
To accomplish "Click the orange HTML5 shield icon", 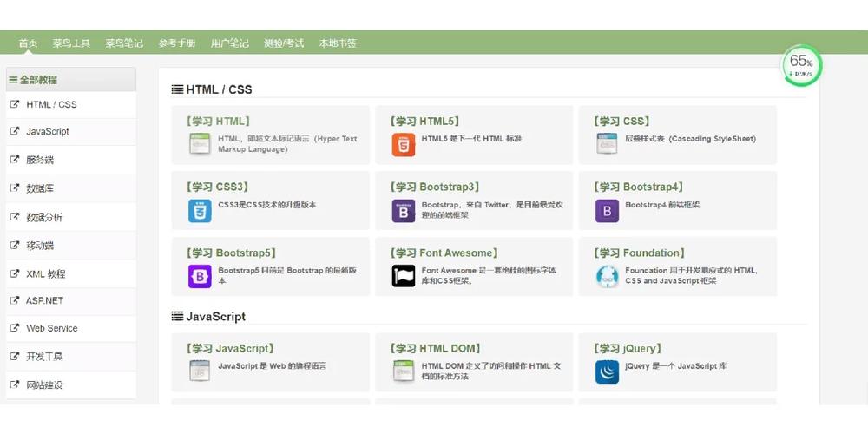I will point(404,144).
